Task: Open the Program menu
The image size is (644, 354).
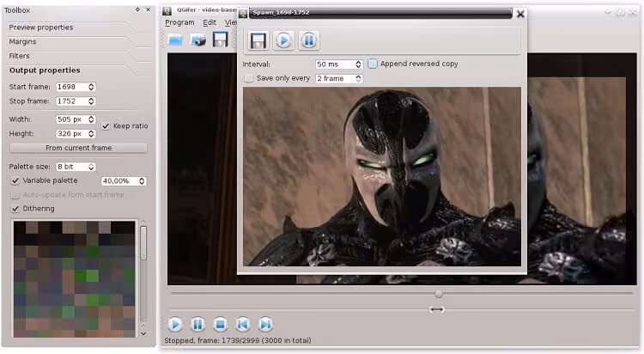Action: pyautogui.click(x=179, y=22)
